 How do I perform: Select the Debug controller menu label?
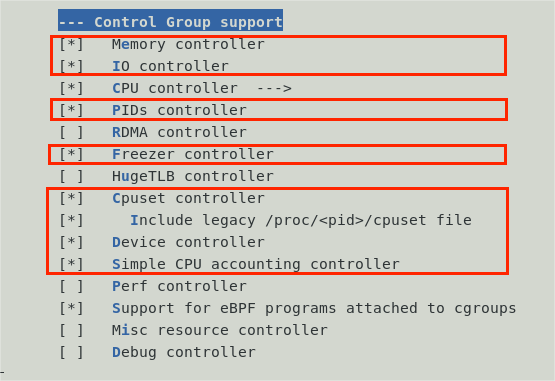pos(184,352)
